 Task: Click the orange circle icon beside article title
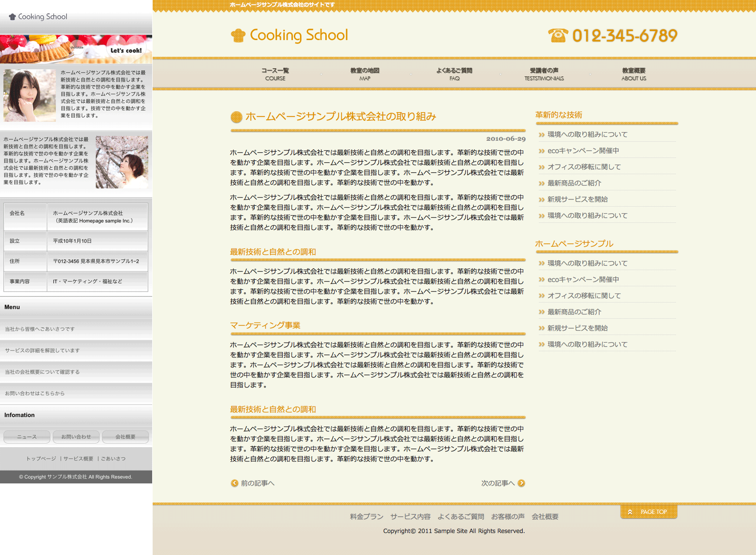[236, 117]
